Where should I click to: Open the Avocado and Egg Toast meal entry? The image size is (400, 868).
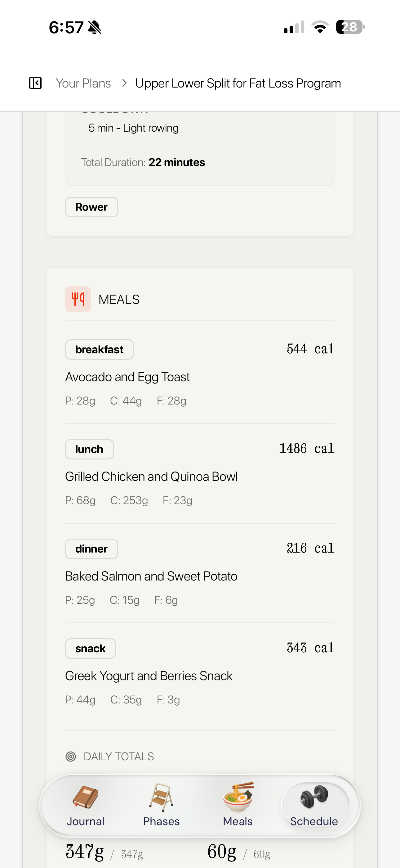(128, 377)
